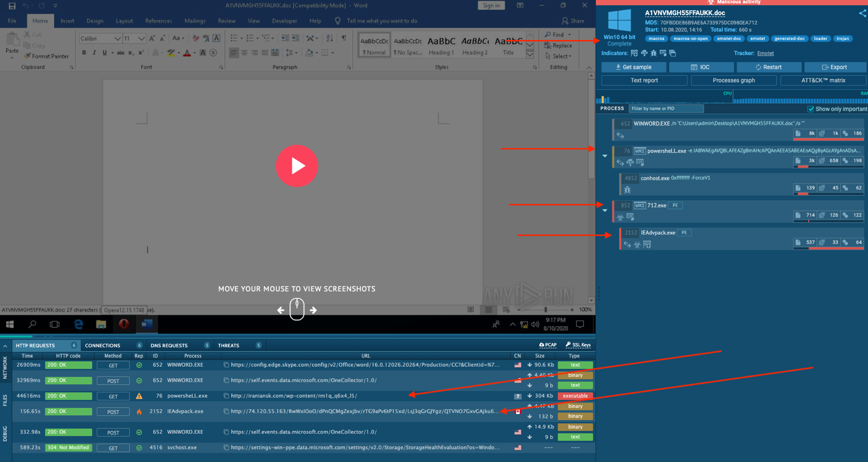The image size is (868, 462).
Task: Click the bug icon in Indicators row
Action: click(653, 53)
